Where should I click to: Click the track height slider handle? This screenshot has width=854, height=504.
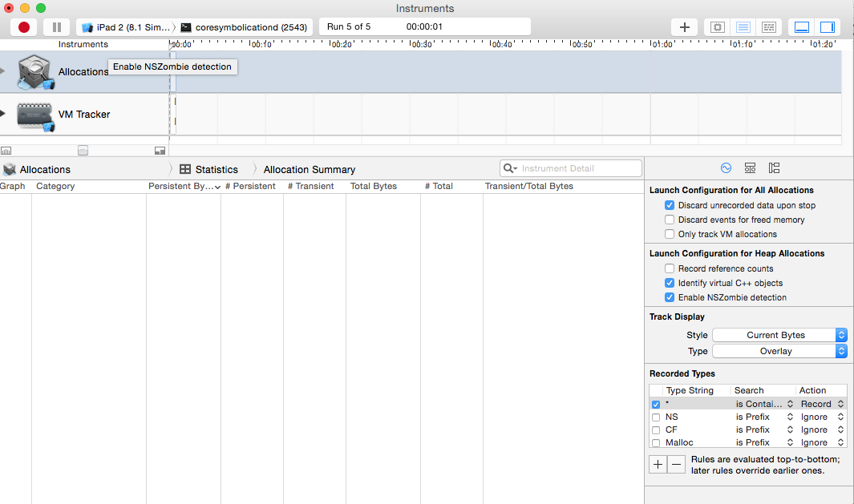click(x=83, y=150)
